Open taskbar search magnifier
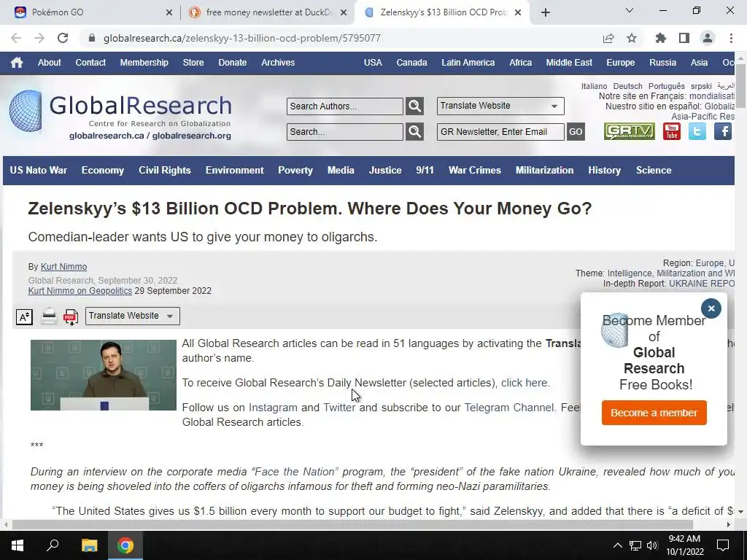 [53, 545]
